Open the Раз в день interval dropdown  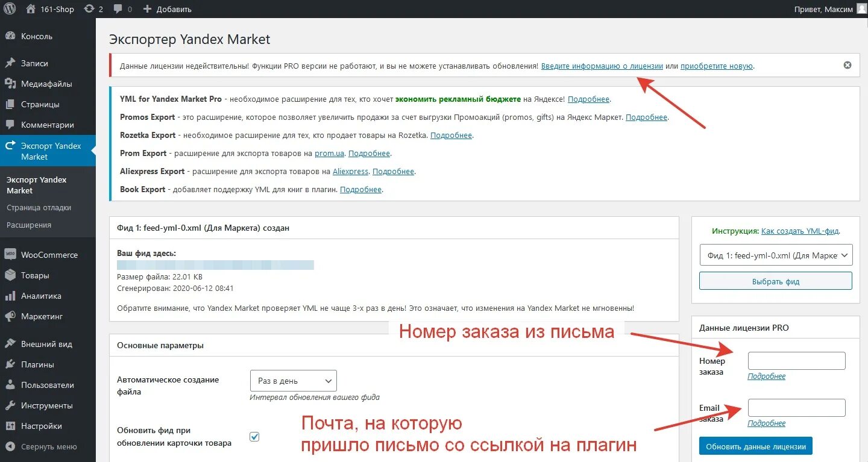[x=293, y=381]
